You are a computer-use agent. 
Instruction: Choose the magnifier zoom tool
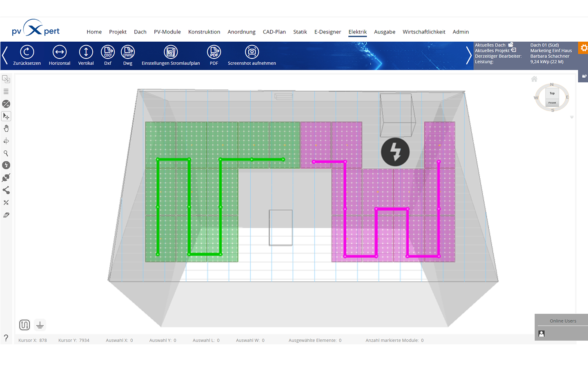[x=6, y=153]
